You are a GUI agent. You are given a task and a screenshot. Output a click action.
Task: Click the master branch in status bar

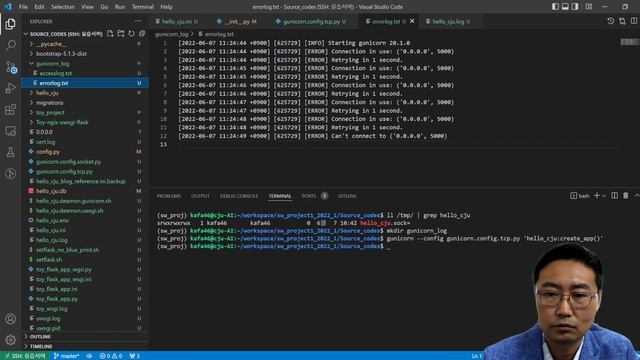66,356
